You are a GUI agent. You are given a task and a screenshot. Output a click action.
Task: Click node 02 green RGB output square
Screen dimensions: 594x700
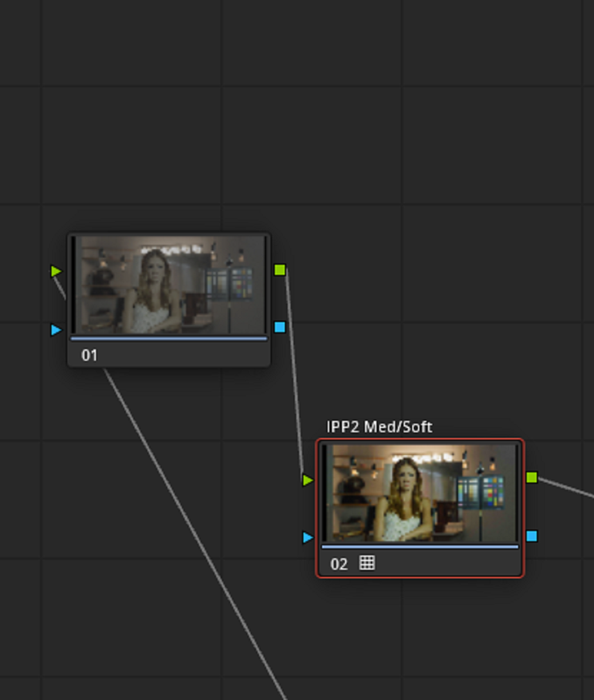coord(532,478)
